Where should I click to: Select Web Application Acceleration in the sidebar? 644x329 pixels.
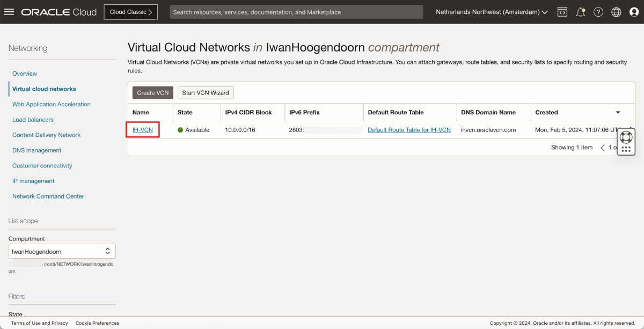pos(51,104)
